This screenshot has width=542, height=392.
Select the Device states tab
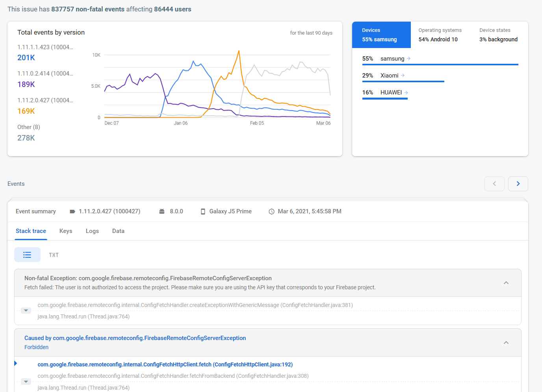coord(498,35)
